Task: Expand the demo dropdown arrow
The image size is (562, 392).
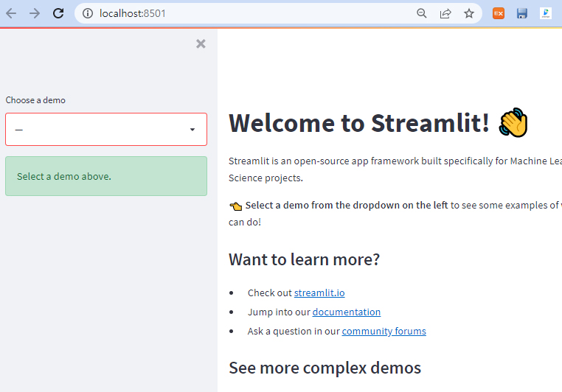Action: [192, 130]
